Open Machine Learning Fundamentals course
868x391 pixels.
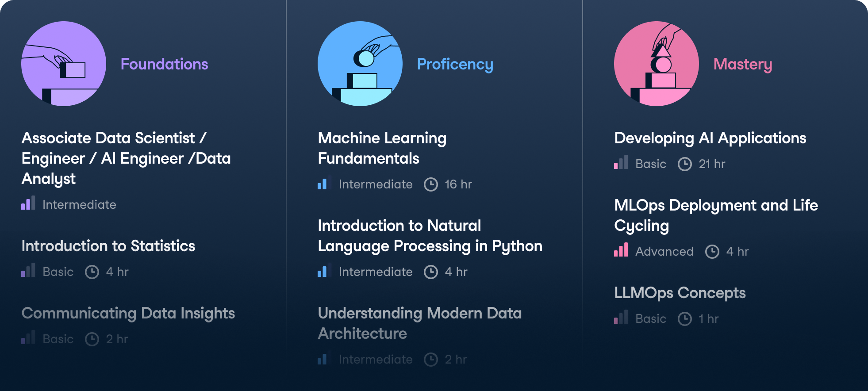click(382, 148)
